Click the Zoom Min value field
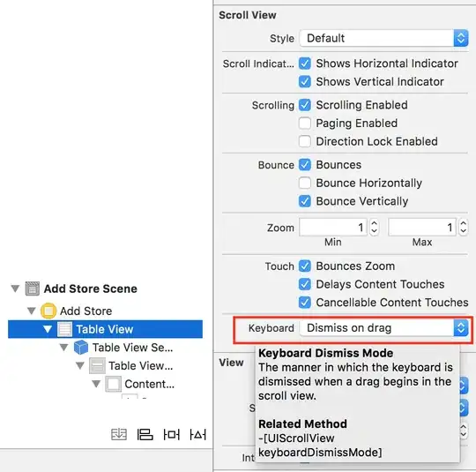476x472 pixels. coord(333,227)
